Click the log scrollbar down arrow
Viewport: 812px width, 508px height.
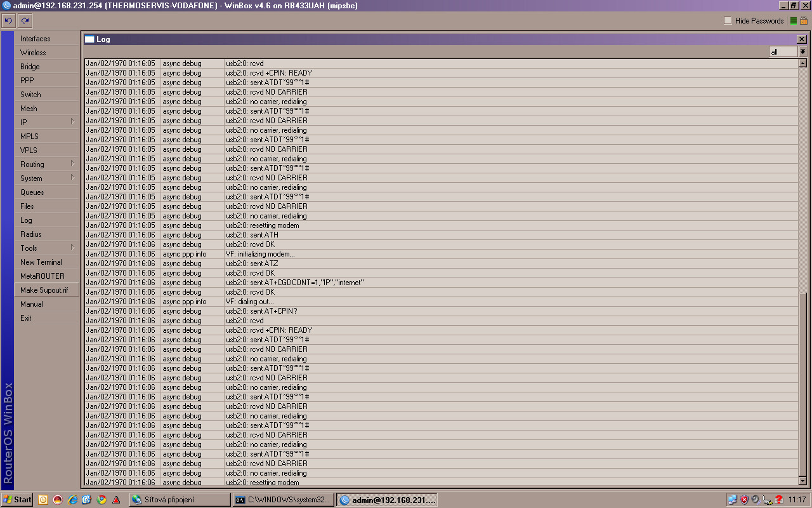(802, 481)
